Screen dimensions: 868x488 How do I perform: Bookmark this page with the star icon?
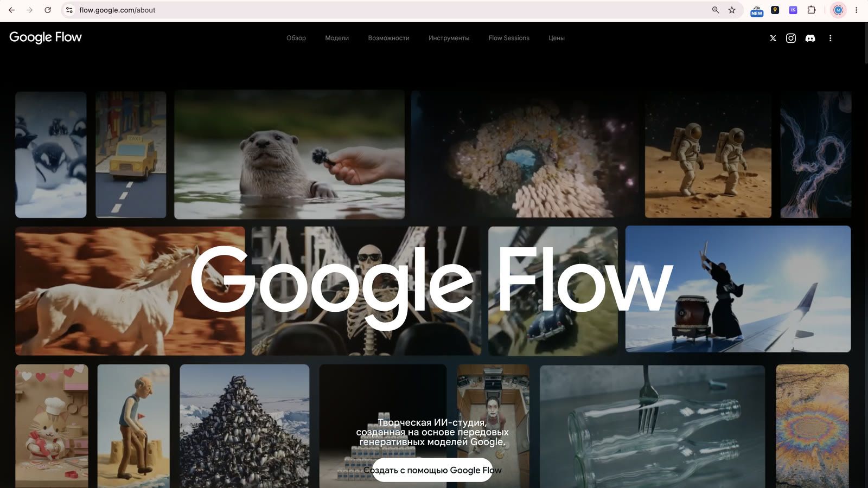[732, 10]
